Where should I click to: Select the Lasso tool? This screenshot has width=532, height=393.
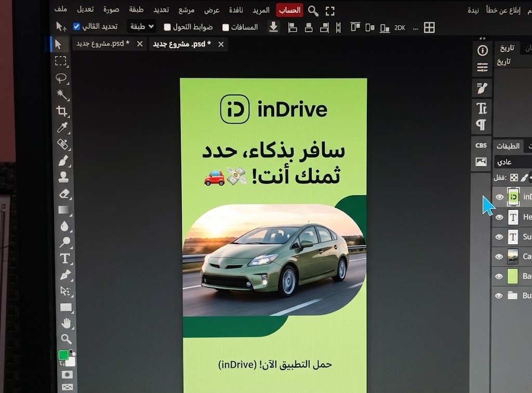coord(61,78)
